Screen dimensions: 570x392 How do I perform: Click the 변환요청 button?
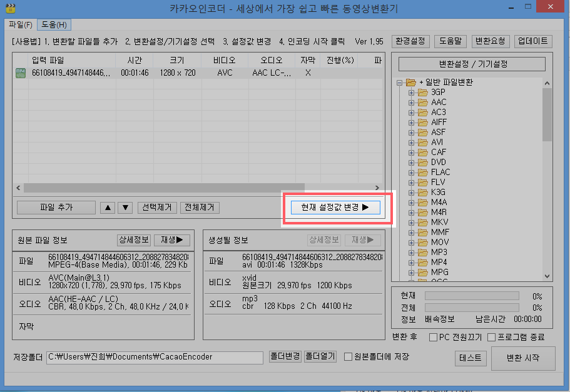pos(491,41)
